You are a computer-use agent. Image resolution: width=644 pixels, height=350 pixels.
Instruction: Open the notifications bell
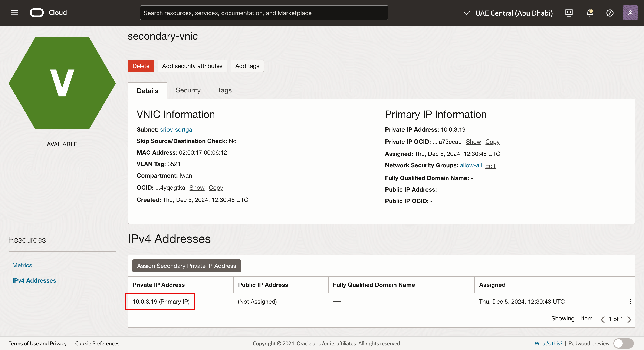[589, 13]
